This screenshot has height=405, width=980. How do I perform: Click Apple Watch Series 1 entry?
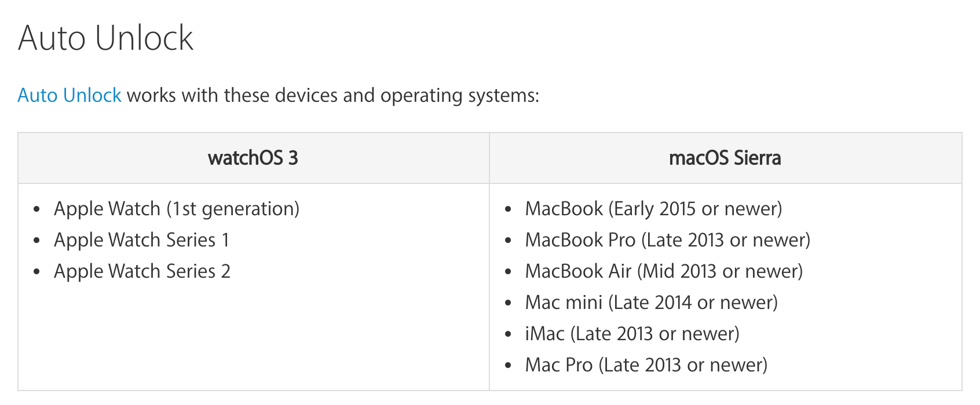click(x=141, y=240)
